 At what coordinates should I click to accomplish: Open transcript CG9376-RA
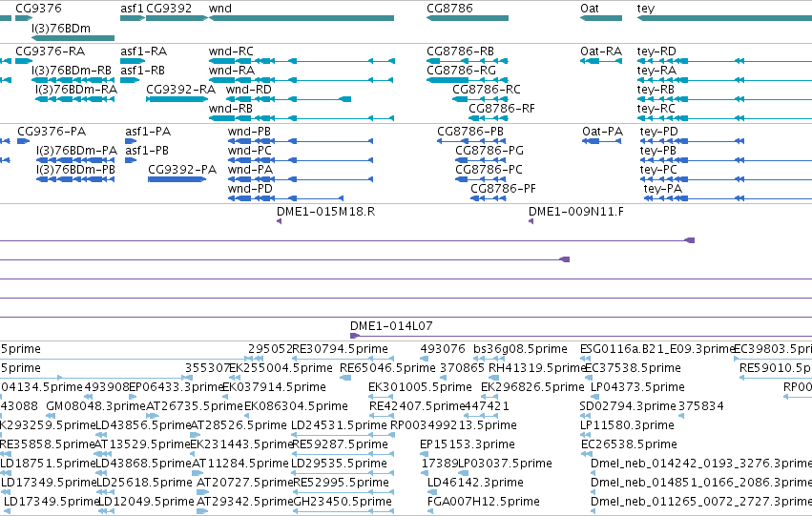tap(51, 52)
